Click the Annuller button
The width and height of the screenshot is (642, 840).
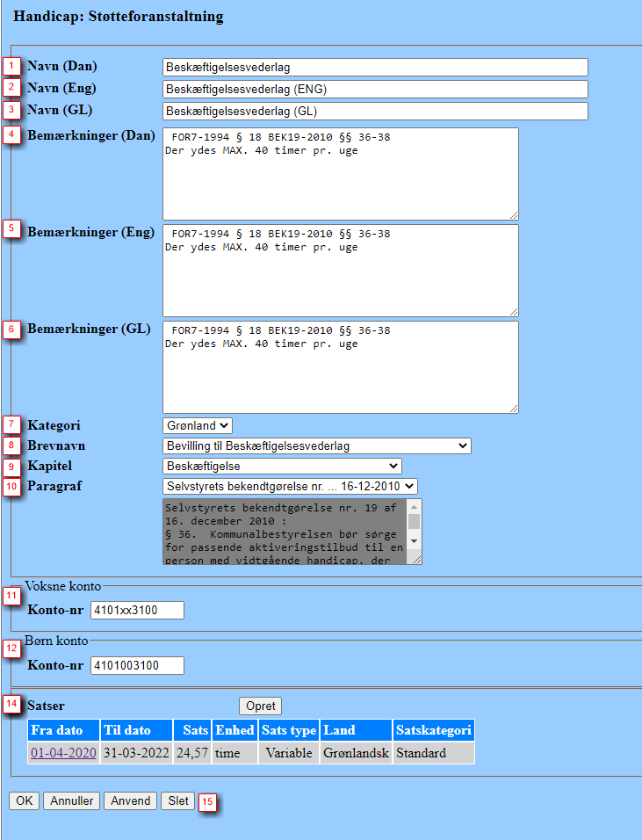(x=72, y=800)
